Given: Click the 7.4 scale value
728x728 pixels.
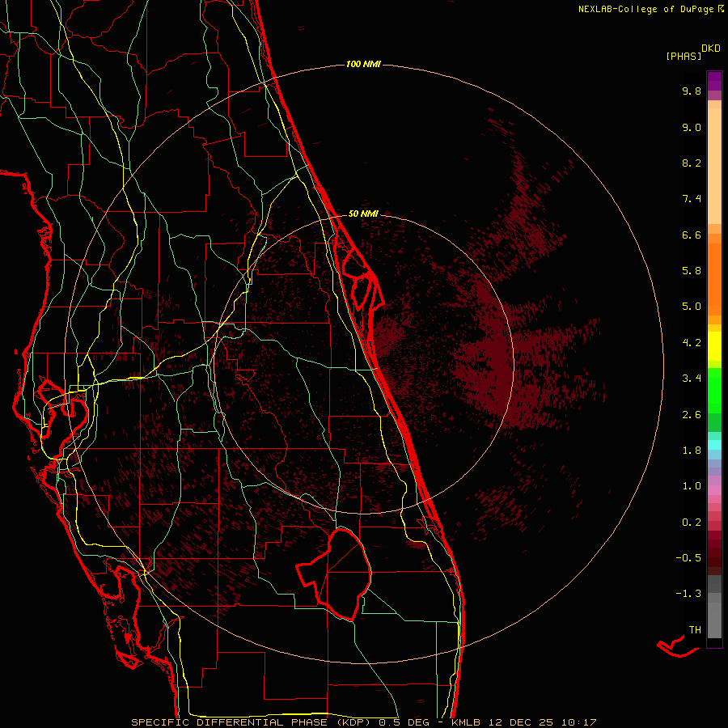Looking at the screenshot, I should click(692, 199).
